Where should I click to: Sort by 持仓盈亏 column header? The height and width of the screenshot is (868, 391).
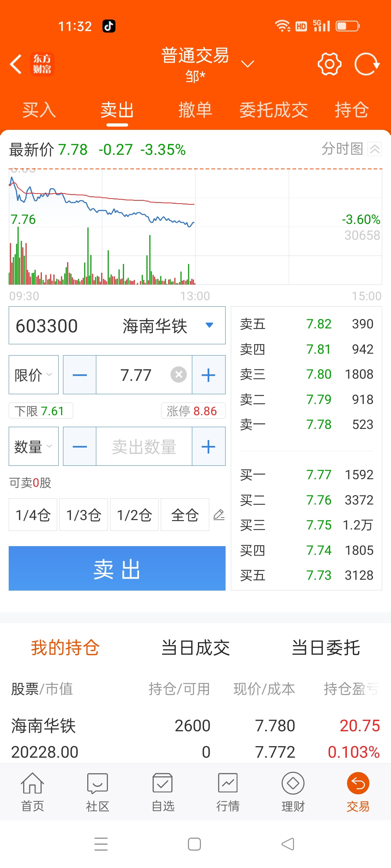pyautogui.click(x=352, y=689)
